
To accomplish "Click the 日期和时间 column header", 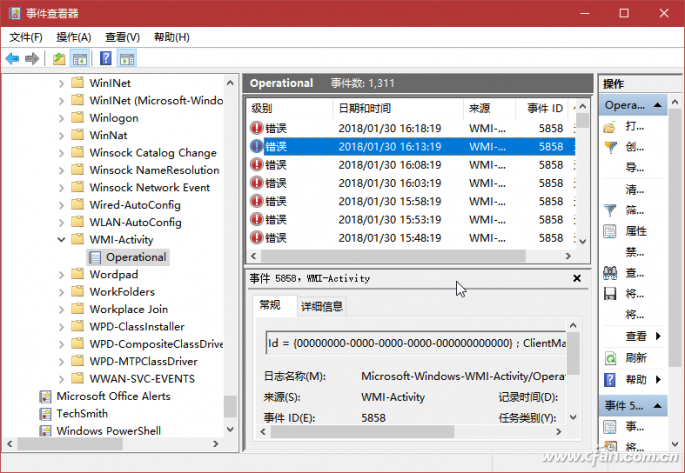I will [364, 108].
